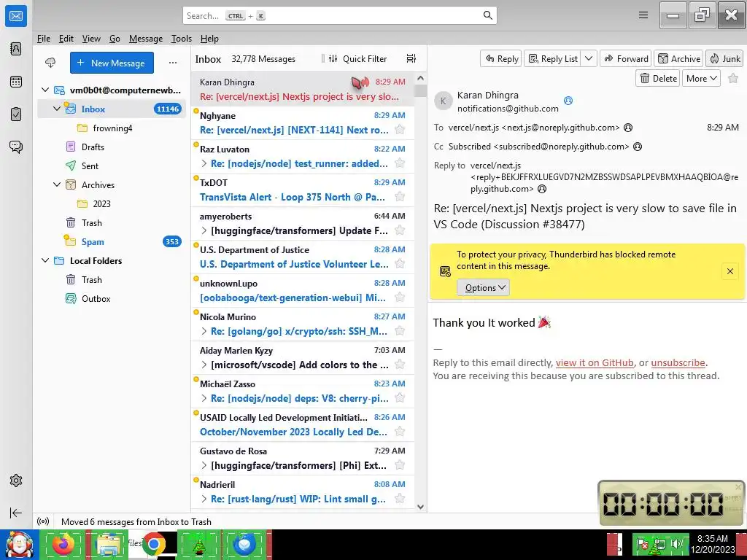Click contact icon next to Subscribed Cc
747x560 pixels.
(x=638, y=147)
